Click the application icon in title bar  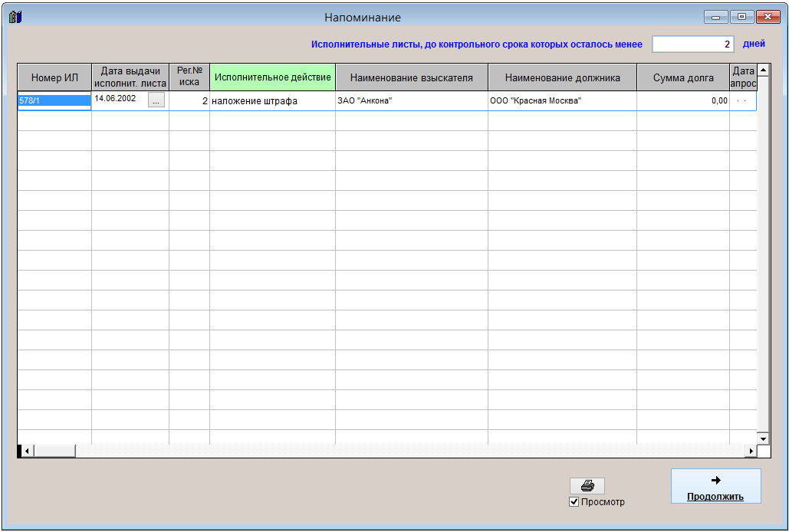[x=15, y=17]
